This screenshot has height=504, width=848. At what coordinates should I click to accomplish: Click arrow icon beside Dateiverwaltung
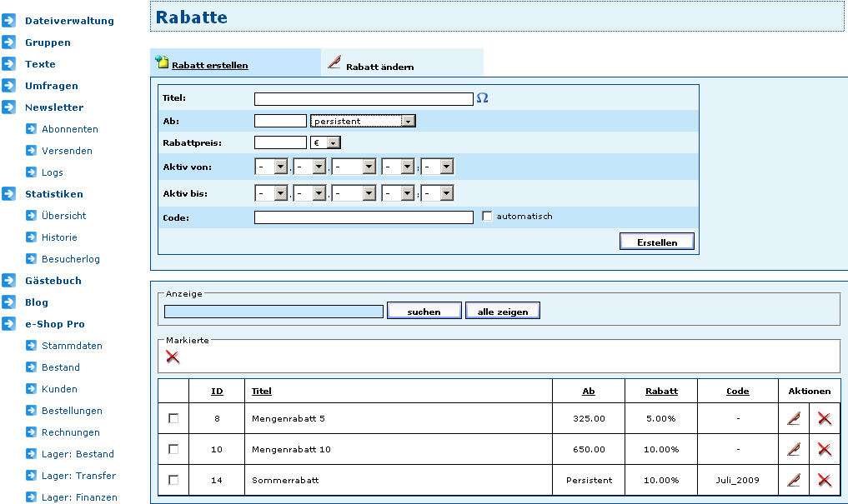[x=9, y=21]
